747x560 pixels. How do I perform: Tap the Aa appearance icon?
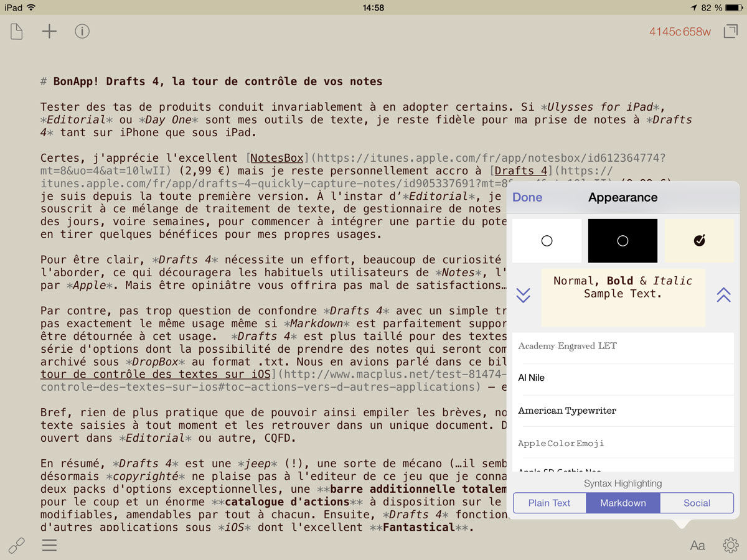point(698,546)
